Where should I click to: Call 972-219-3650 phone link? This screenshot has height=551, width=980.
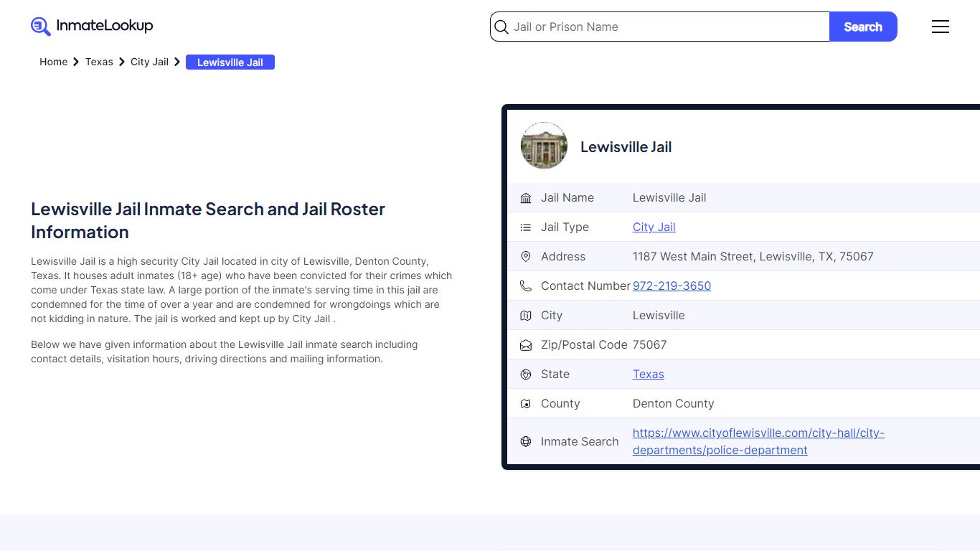pos(672,286)
